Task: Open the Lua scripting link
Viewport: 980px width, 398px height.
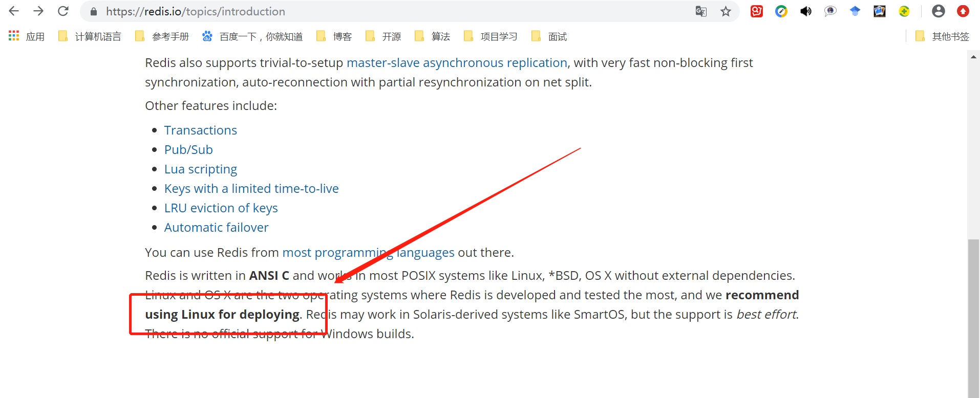Action: click(x=201, y=169)
